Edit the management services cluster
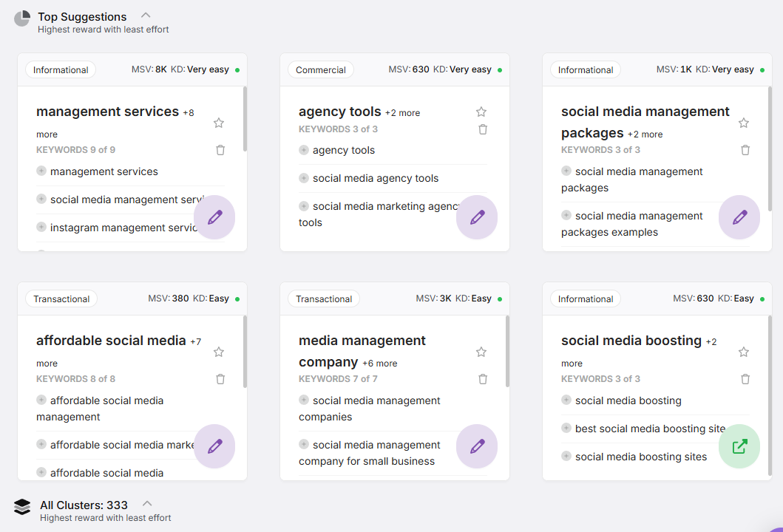Viewport: 783px width, 532px height. coord(214,217)
